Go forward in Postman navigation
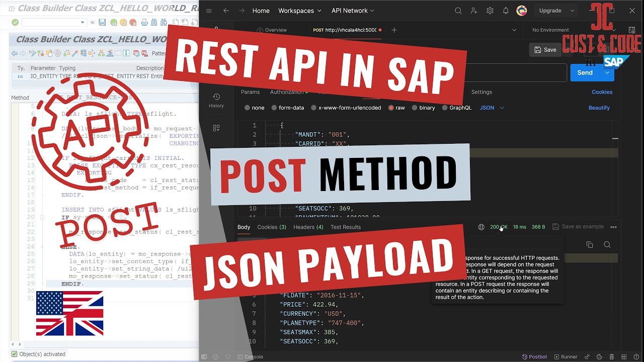The width and height of the screenshot is (644, 362). [x=242, y=11]
